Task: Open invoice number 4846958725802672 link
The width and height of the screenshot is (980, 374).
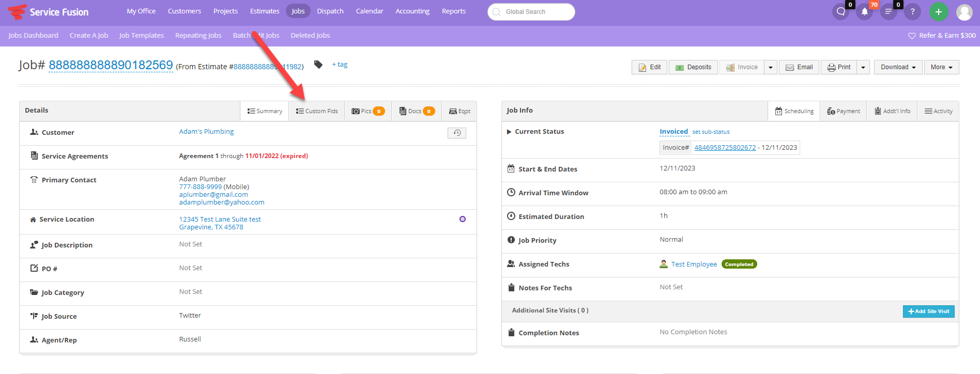Action: (x=725, y=148)
